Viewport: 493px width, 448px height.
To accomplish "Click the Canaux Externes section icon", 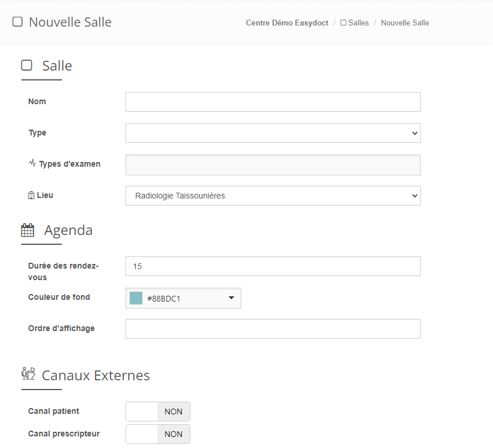I will click(x=28, y=374).
